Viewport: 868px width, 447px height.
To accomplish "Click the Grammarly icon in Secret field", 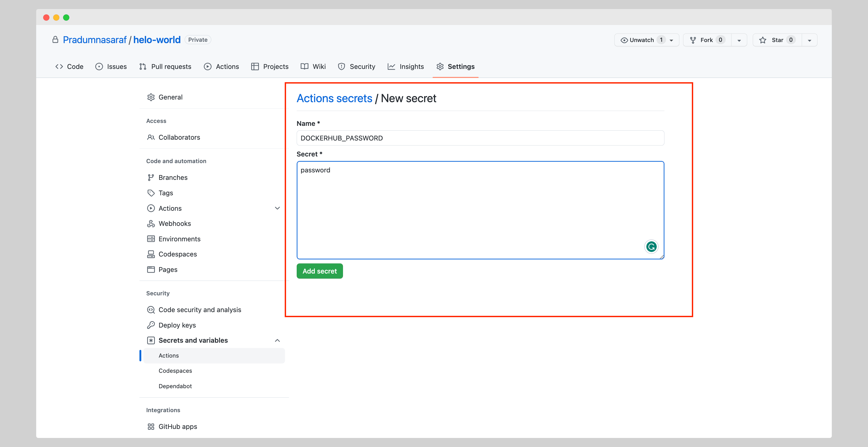I will point(651,247).
